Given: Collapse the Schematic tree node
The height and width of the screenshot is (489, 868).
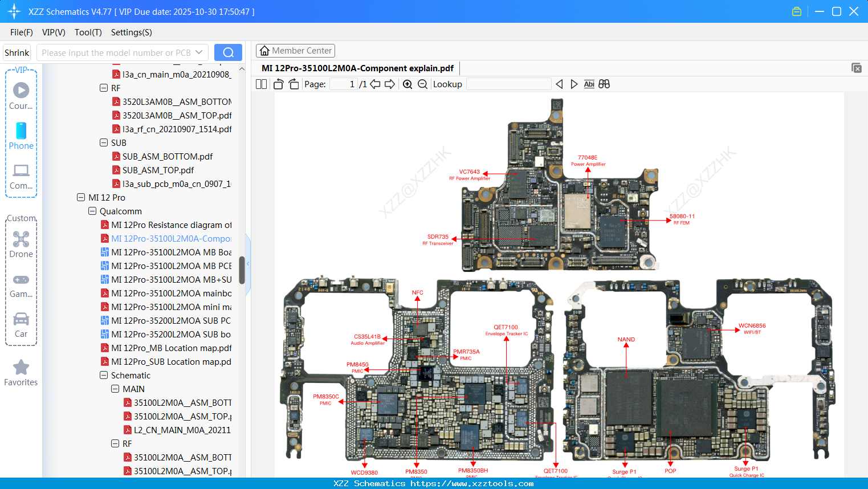Looking at the screenshot, I should click(103, 375).
